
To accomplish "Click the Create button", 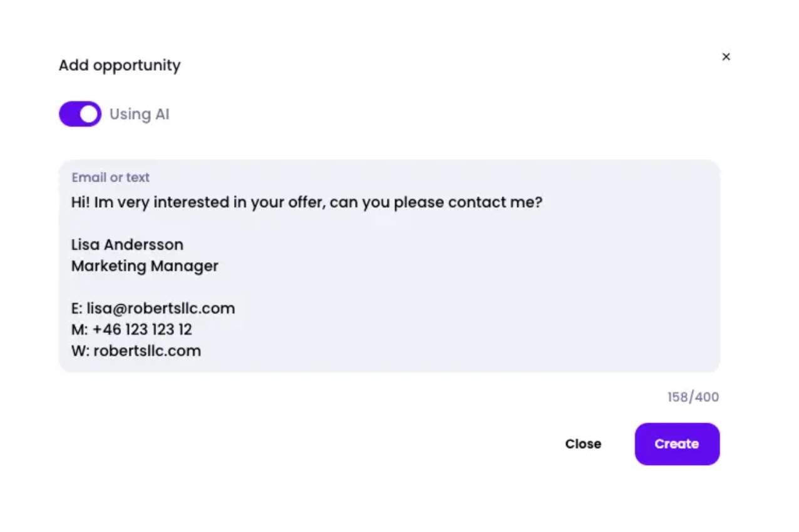I will tap(677, 444).
